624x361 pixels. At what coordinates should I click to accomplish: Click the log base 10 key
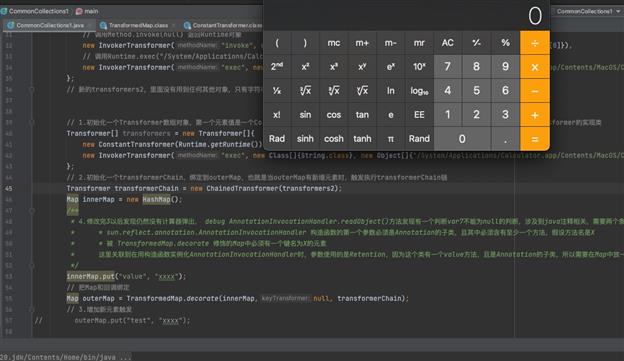point(419,91)
